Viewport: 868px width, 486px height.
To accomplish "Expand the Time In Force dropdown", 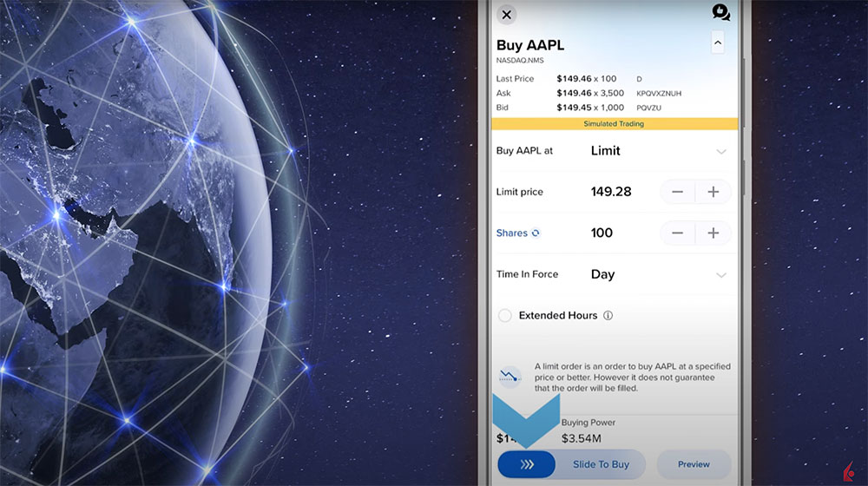I will click(x=720, y=275).
